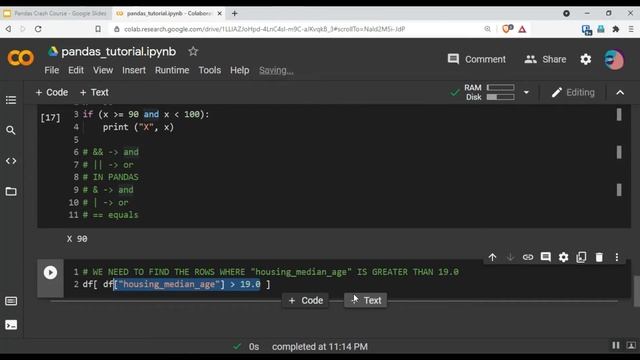Open notebook settings gear in header

(586, 60)
